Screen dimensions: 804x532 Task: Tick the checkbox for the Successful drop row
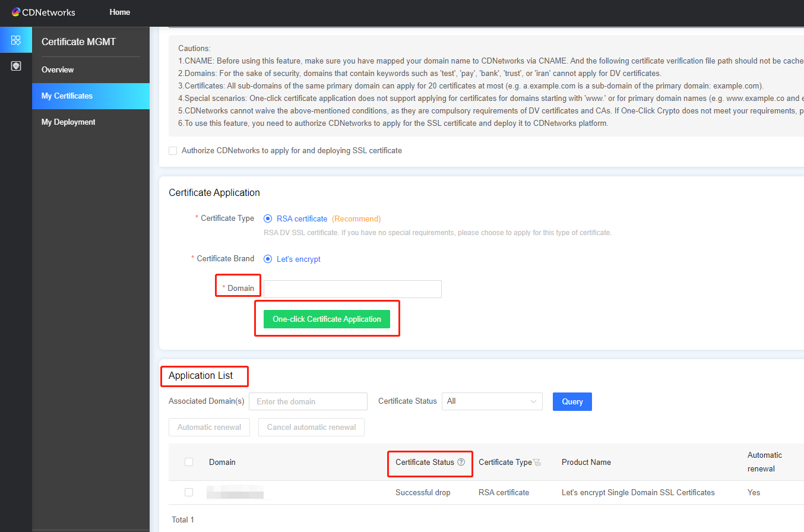point(189,492)
